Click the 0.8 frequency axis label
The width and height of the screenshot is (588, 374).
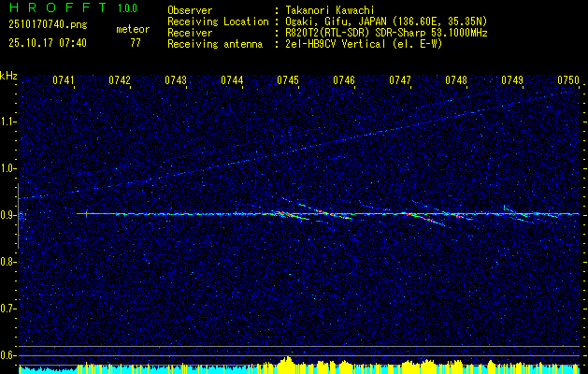pyautogui.click(x=8, y=262)
